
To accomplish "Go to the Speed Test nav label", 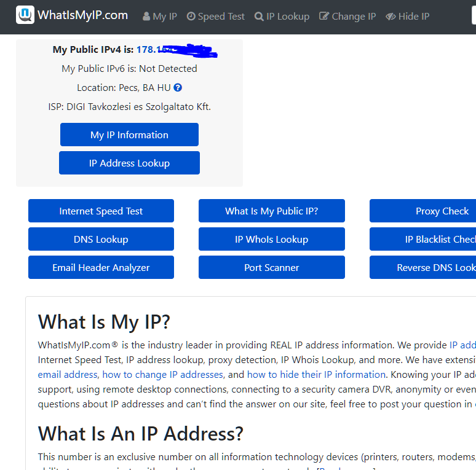I will pyautogui.click(x=221, y=17).
